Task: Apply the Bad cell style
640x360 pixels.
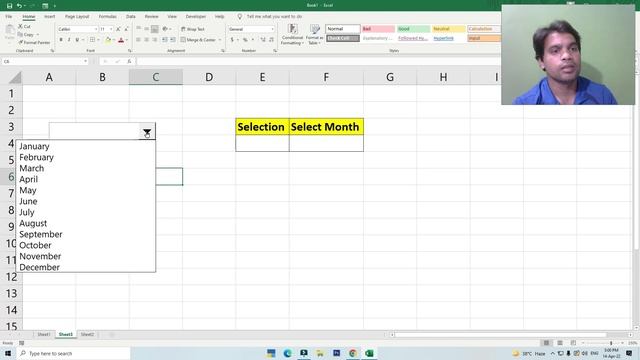Action: [x=378, y=29]
